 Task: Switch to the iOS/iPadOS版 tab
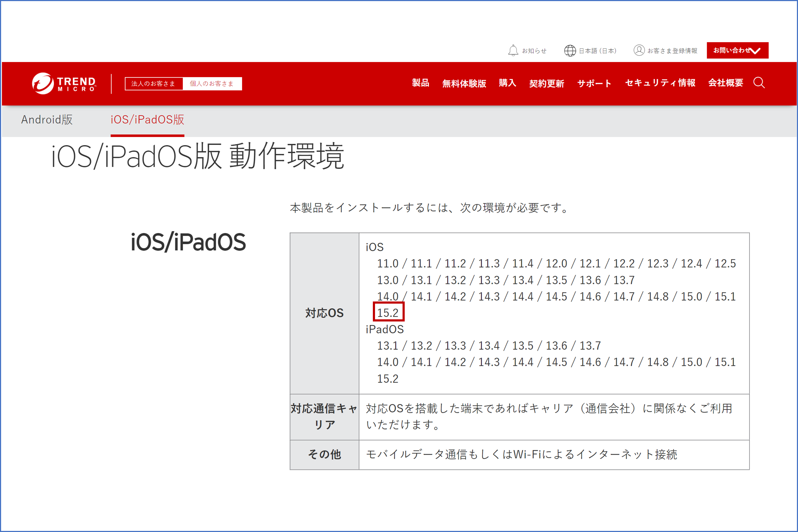point(147,120)
